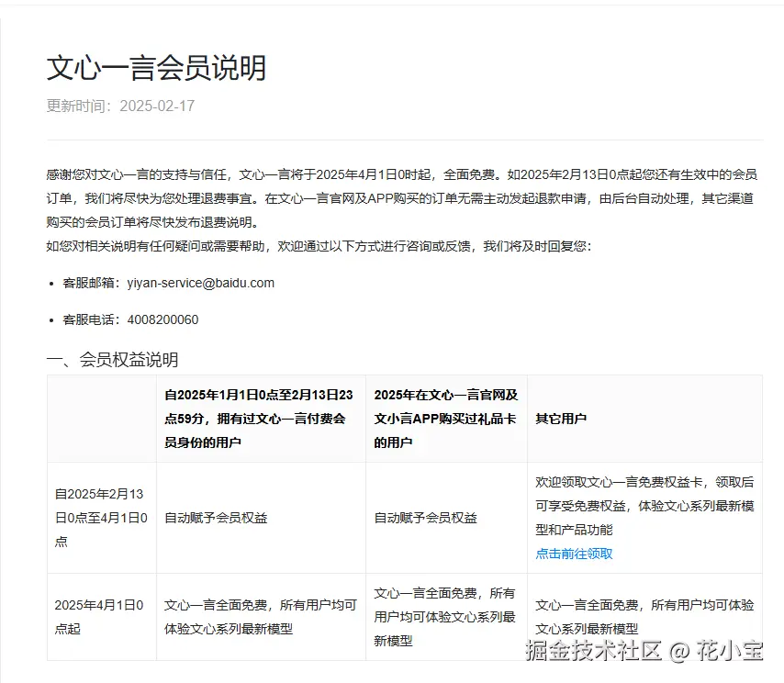Select the 自2025年2月13日 row label cell
Viewport: 784px width, 683px height.
coord(101,517)
